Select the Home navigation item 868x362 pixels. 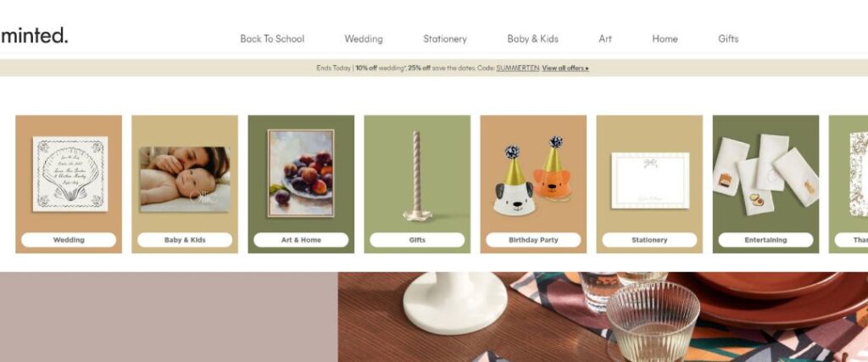click(x=665, y=39)
